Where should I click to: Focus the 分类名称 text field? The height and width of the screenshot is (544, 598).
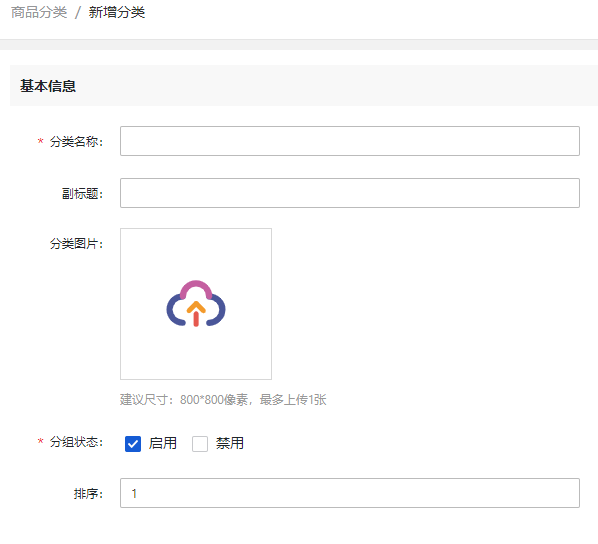pos(350,141)
